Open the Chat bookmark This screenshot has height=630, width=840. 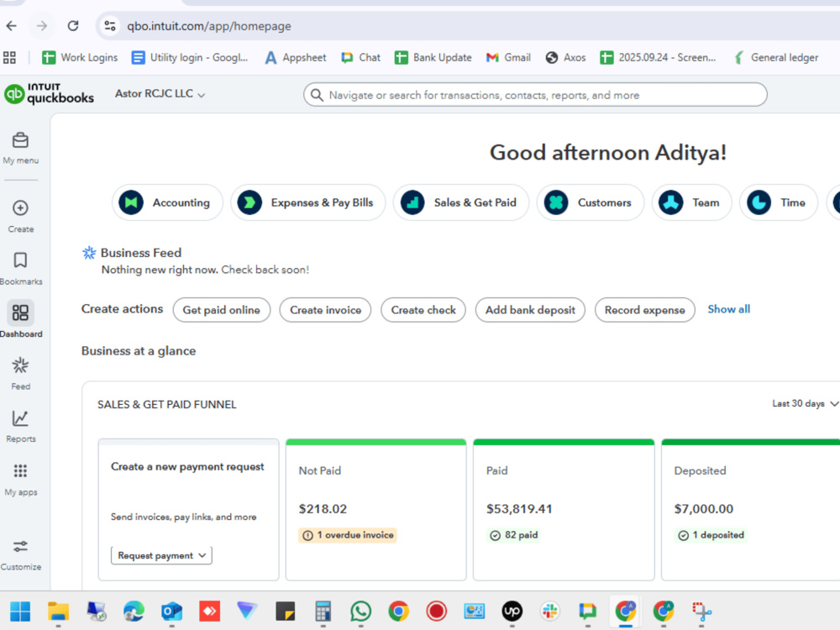(360, 57)
